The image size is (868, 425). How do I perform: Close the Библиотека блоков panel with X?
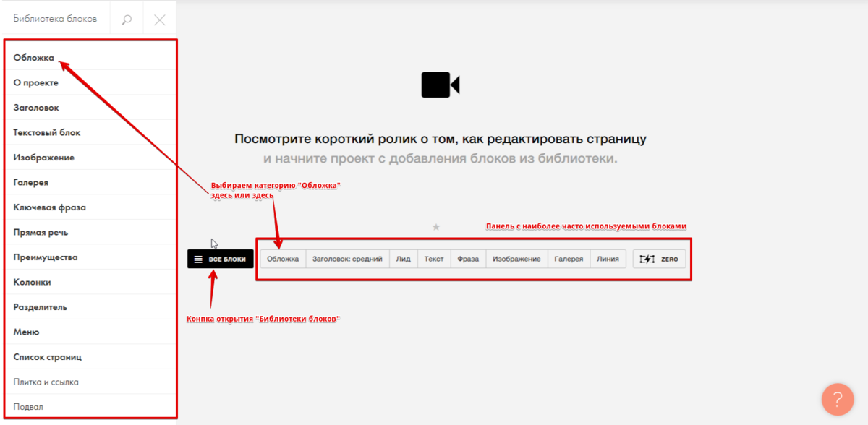(x=159, y=19)
